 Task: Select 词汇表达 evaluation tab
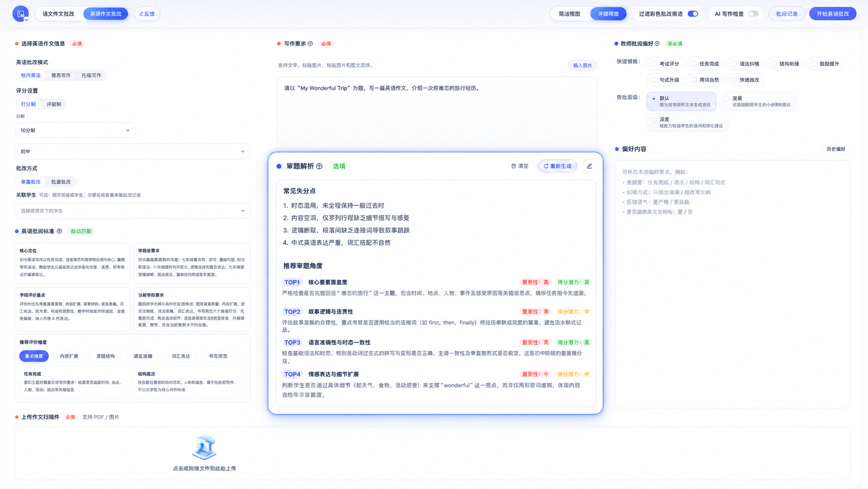pyautogui.click(x=181, y=356)
